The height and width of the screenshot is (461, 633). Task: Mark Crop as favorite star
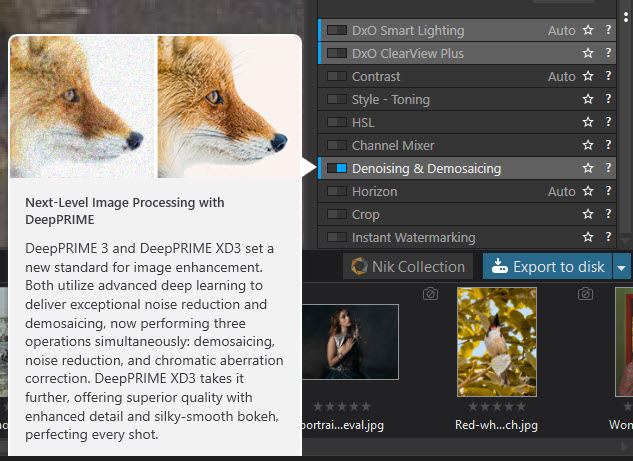tap(588, 214)
